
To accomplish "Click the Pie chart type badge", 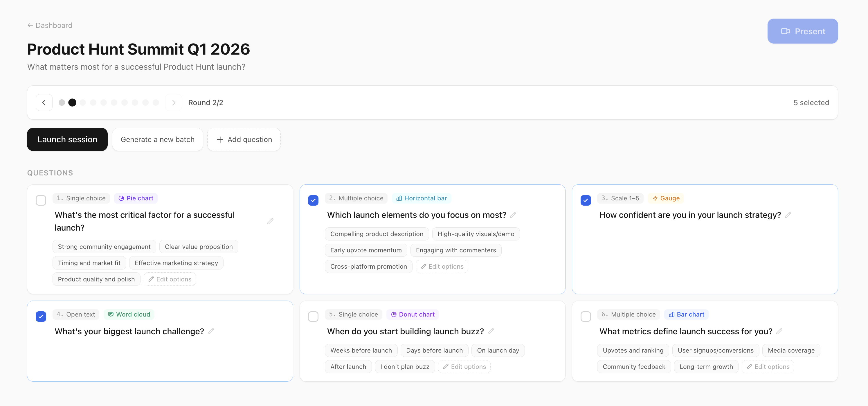I will [136, 198].
